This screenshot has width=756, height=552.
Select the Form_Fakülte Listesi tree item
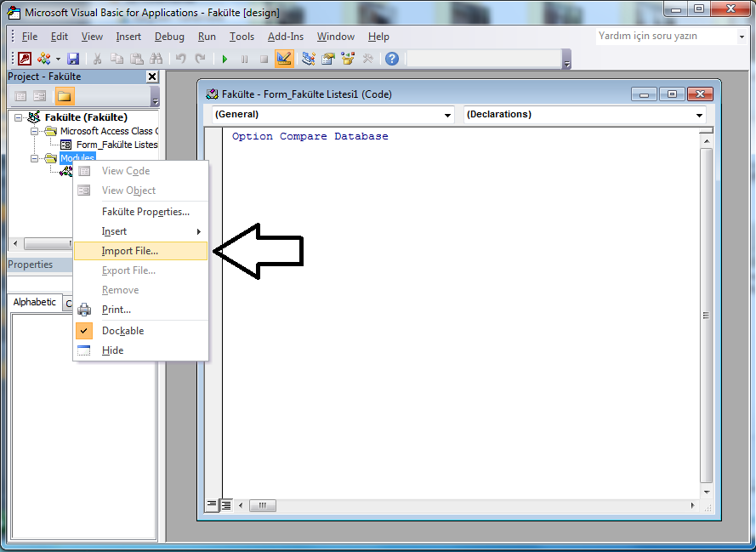click(x=110, y=145)
